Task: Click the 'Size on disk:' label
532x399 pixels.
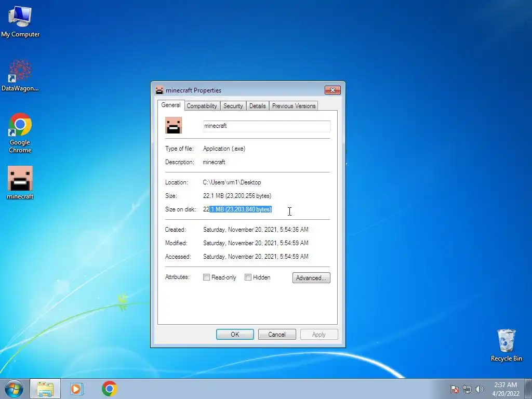Action: [180, 209]
